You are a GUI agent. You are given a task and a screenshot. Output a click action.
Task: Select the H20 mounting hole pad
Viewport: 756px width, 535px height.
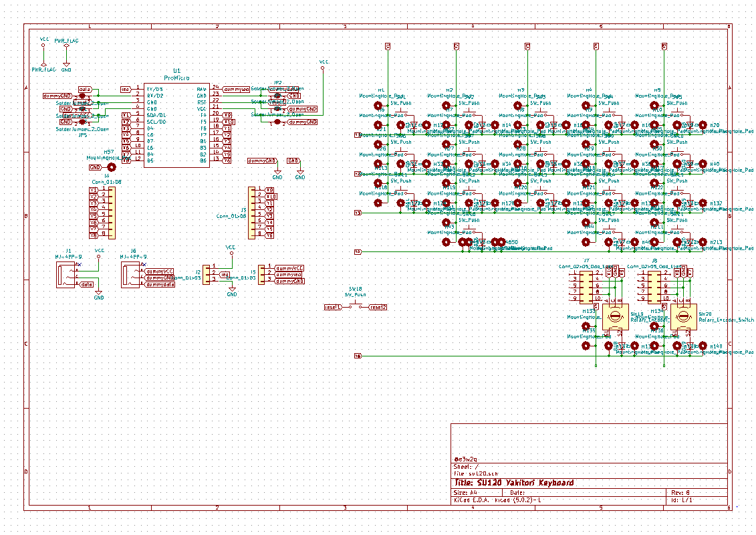click(703, 125)
